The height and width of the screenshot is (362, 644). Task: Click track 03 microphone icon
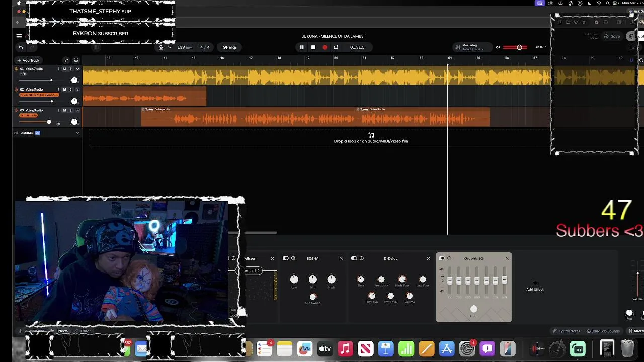tap(16, 110)
